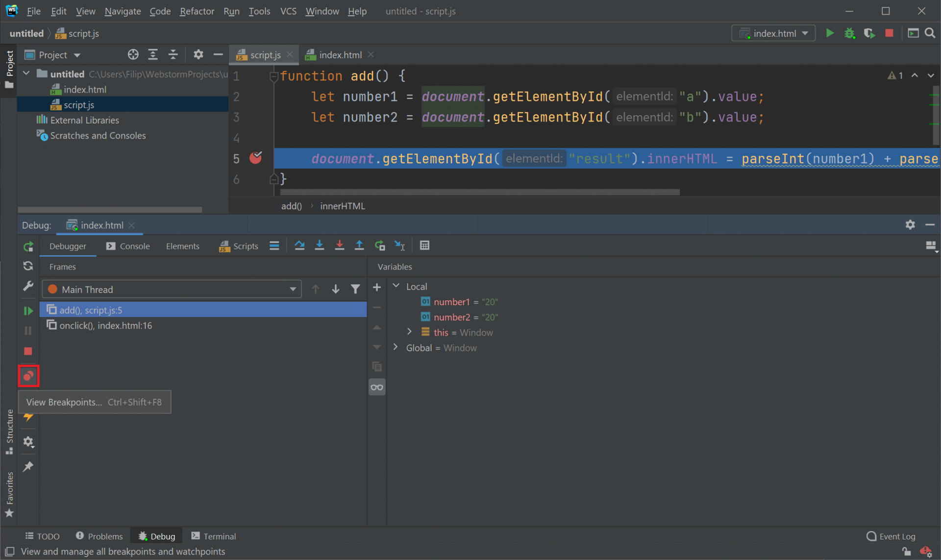
Task: Click the Evaluate Expression calculator icon
Action: [x=424, y=245]
